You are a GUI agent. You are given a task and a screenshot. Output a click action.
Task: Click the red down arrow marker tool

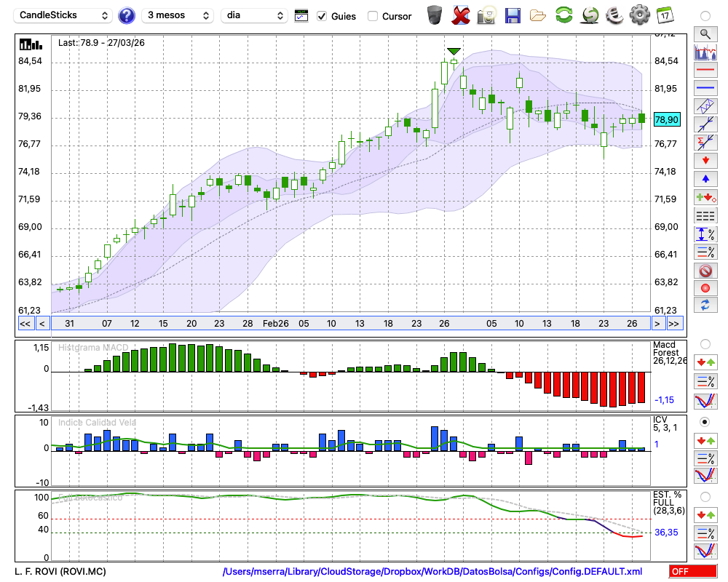click(x=705, y=160)
